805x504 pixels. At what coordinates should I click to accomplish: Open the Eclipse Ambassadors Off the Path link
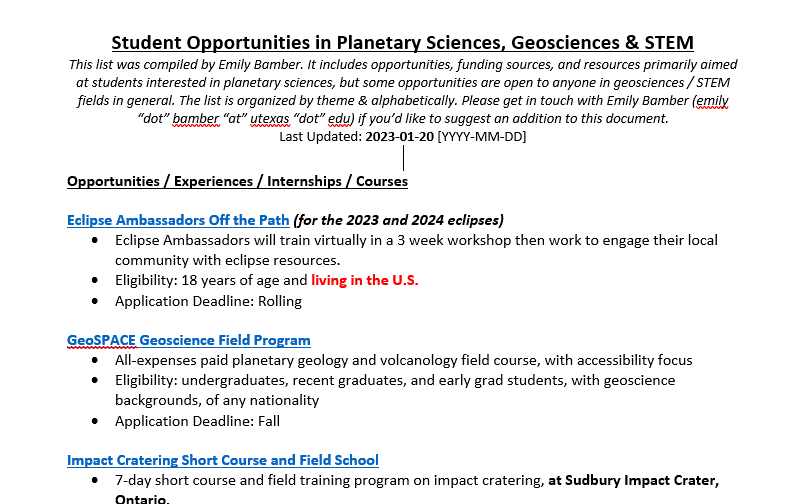[x=178, y=220]
